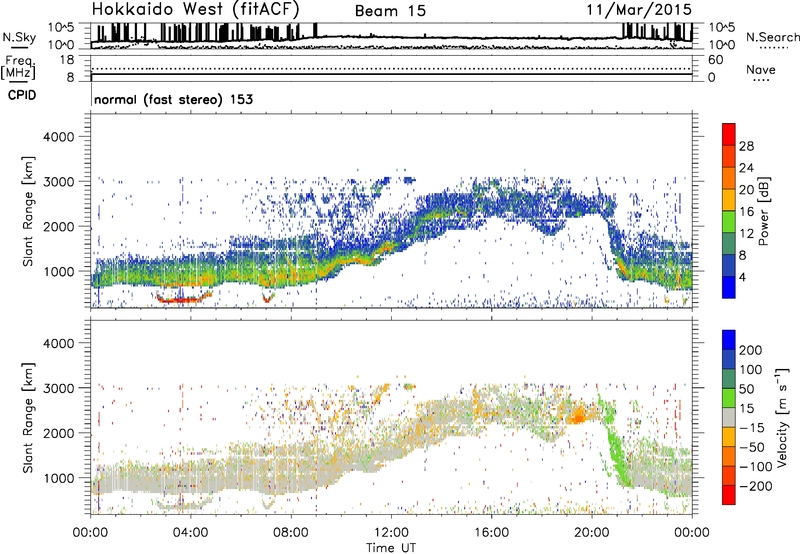Click the 'Hokkaido West (fitACF)' title
The width and height of the screenshot is (800, 554).
pyautogui.click(x=195, y=10)
